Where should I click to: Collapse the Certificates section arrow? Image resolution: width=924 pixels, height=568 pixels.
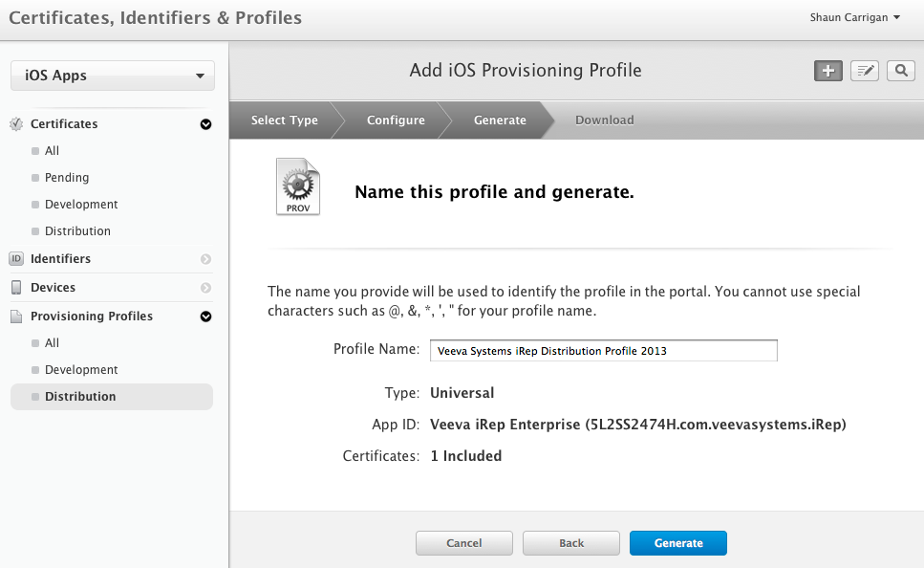(x=205, y=124)
